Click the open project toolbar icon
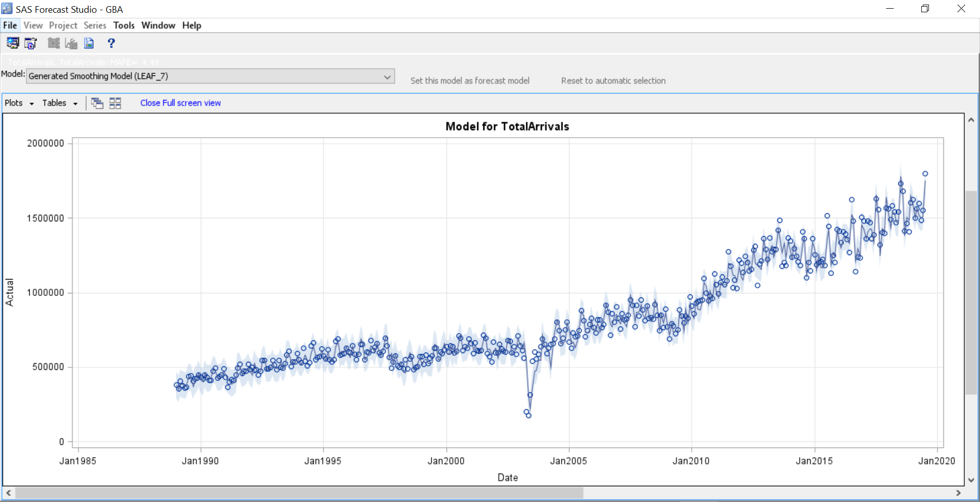Viewport: 980px width, 502px height. pos(31,43)
